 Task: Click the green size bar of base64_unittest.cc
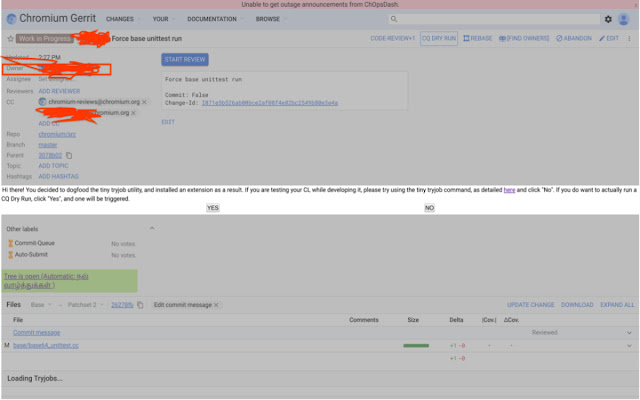(x=416, y=346)
